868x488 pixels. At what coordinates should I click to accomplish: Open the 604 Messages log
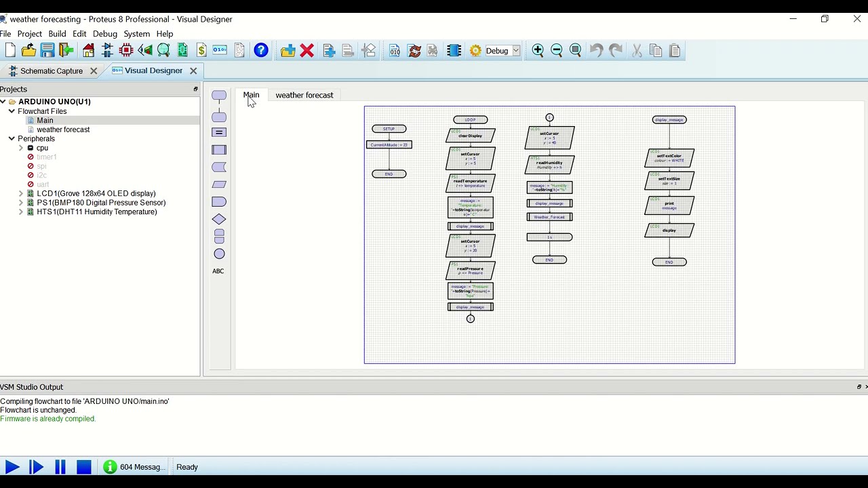pyautogui.click(x=134, y=467)
